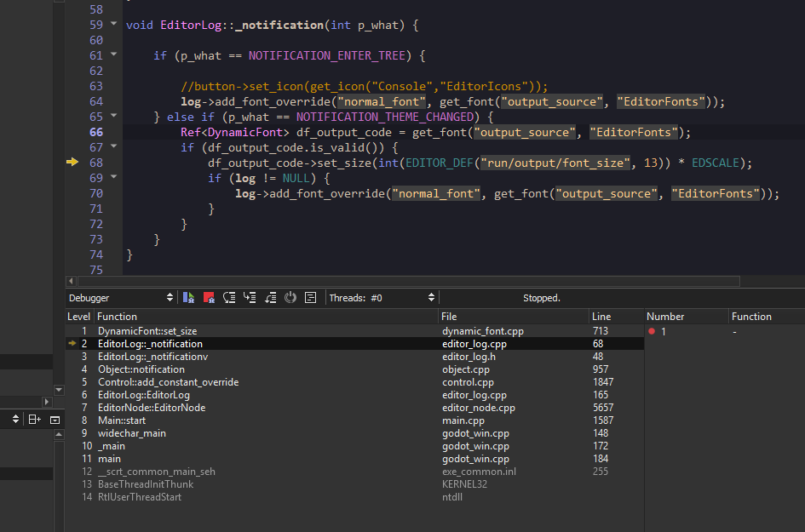Click the red Break All toolbar icon
Viewport: 805px width, 532px height.
(x=209, y=297)
